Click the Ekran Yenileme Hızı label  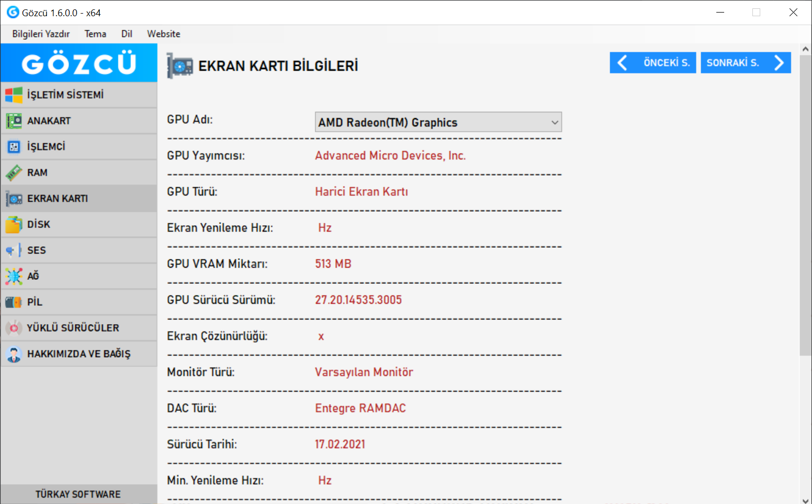point(220,228)
